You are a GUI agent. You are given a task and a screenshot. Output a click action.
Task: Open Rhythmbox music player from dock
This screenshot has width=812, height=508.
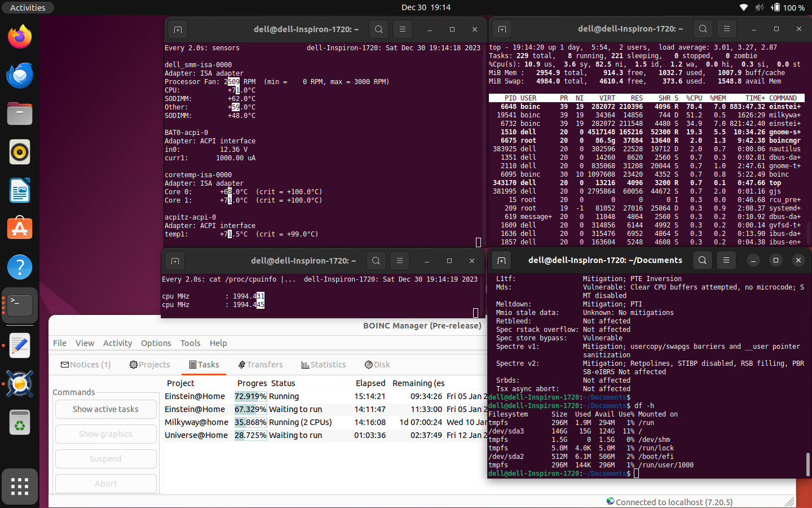[x=20, y=152]
